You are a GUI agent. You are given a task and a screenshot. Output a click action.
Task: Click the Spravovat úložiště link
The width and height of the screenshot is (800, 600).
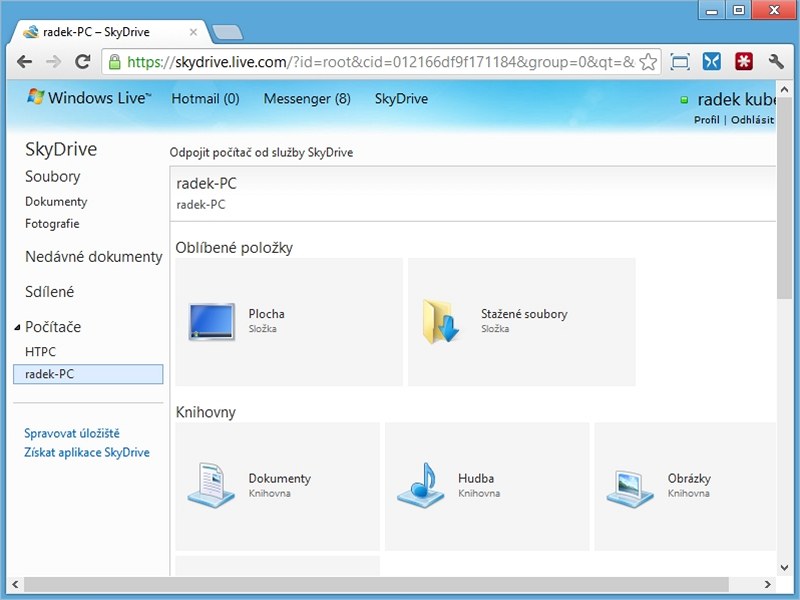72,433
